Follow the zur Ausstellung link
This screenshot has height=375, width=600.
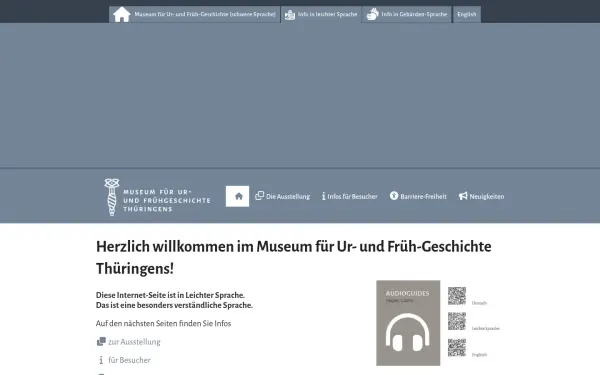(134, 342)
